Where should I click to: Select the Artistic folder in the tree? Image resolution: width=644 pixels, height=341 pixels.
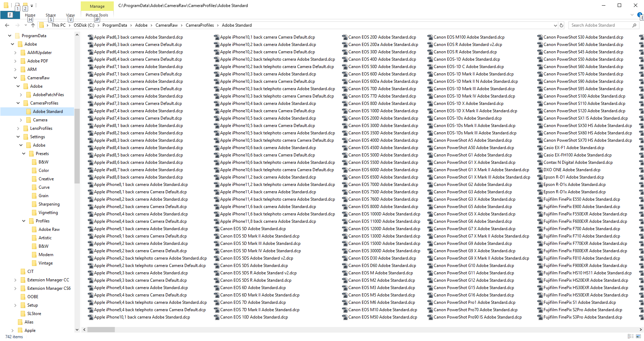coord(45,238)
